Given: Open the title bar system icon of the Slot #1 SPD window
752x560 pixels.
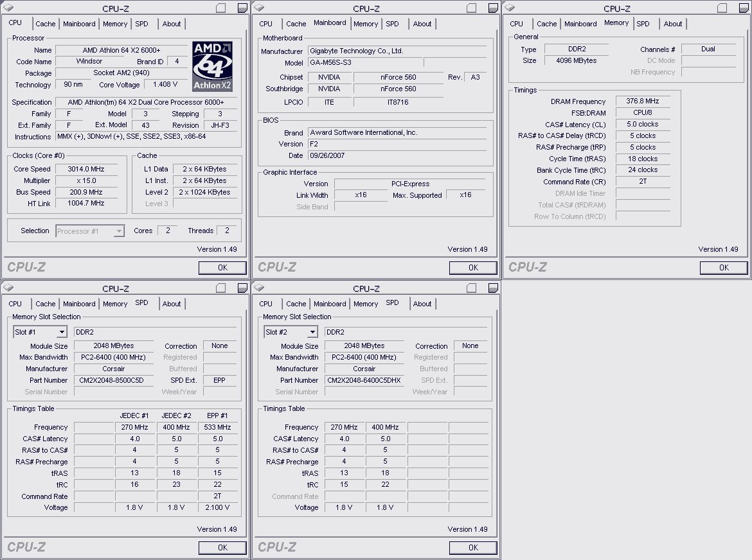Looking at the screenshot, I should (x=8, y=288).
